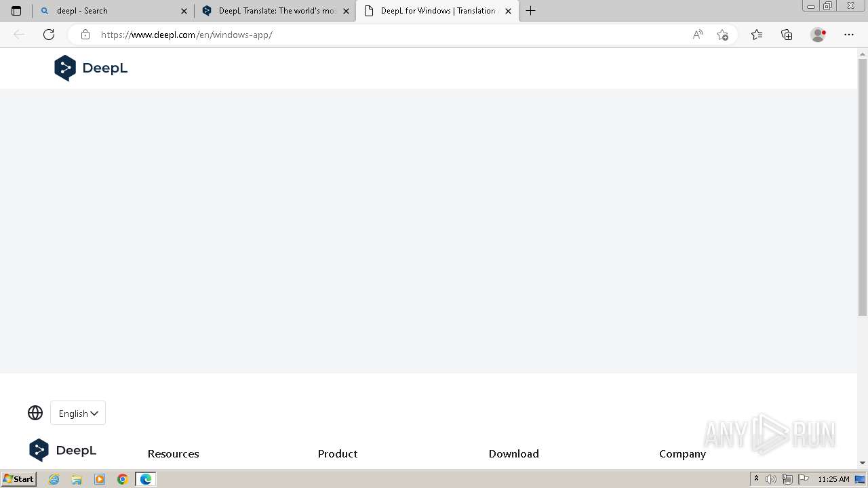Click the page vertical scrollbar thumb
This screenshot has height=488, width=868.
click(863, 187)
